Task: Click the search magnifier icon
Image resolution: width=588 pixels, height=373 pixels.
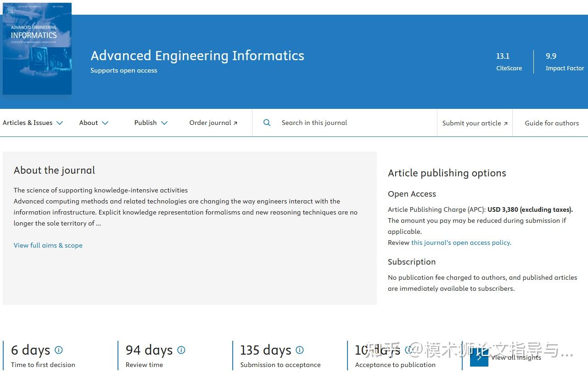Action: (267, 123)
